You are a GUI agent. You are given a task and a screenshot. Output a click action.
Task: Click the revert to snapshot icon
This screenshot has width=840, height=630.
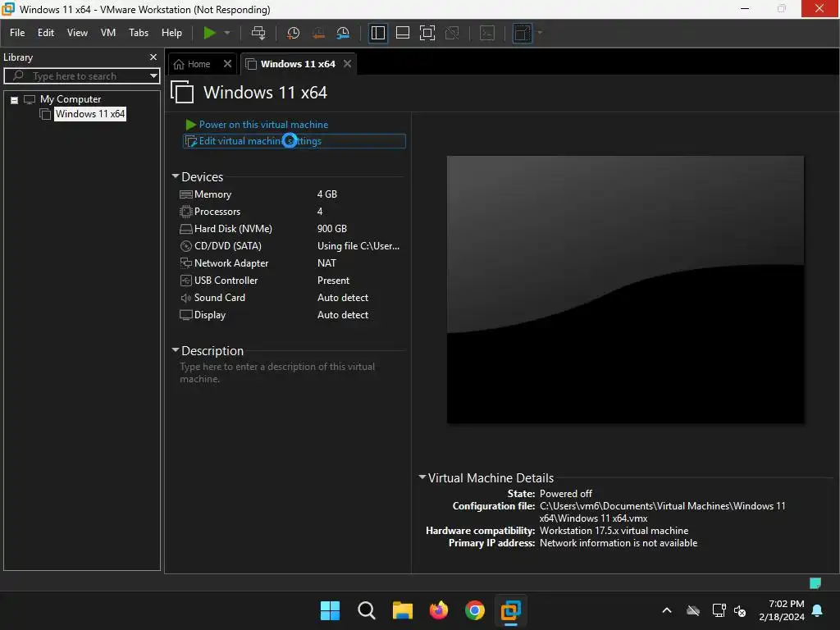(x=318, y=33)
